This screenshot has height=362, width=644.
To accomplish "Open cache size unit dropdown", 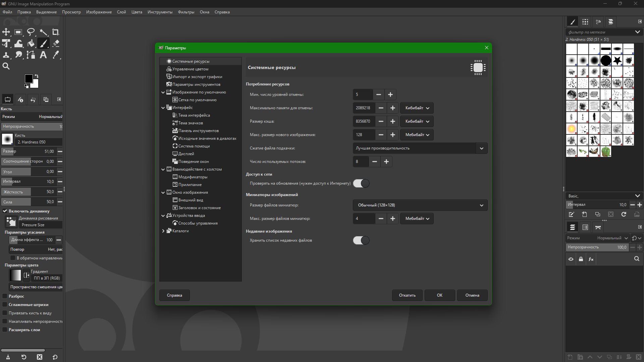I will tap(417, 121).
